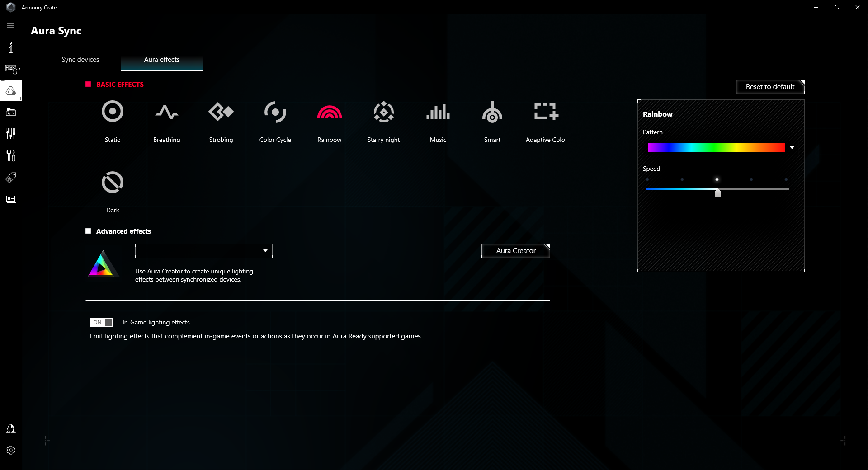The height and width of the screenshot is (470, 868).
Task: Click the Reset to default button
Action: tap(770, 87)
